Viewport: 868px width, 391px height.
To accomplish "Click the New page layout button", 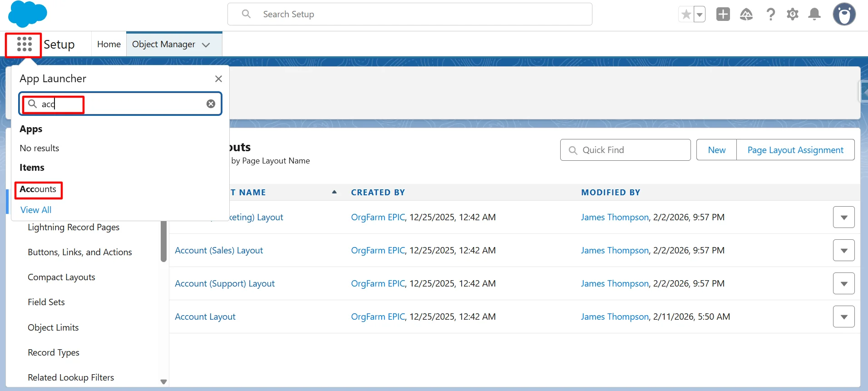I will (716, 150).
